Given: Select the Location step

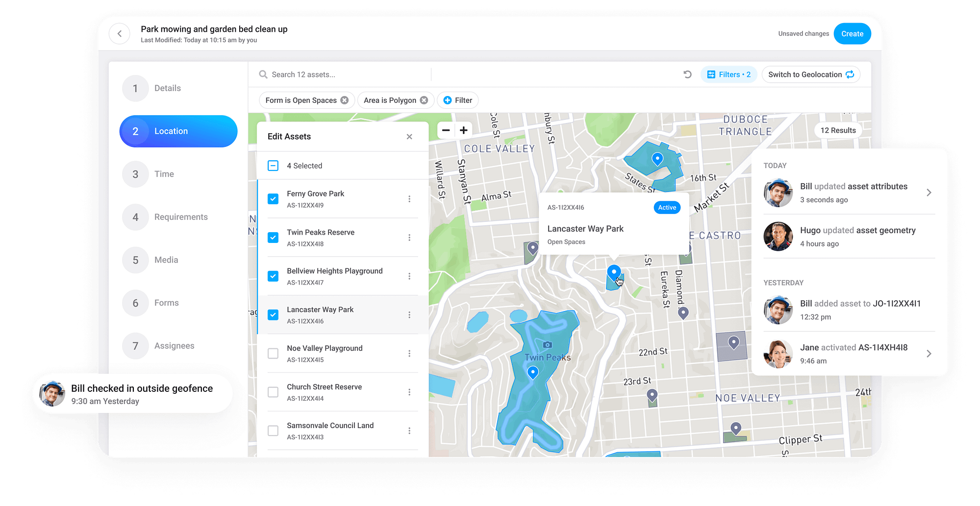Looking at the screenshot, I should (x=178, y=131).
